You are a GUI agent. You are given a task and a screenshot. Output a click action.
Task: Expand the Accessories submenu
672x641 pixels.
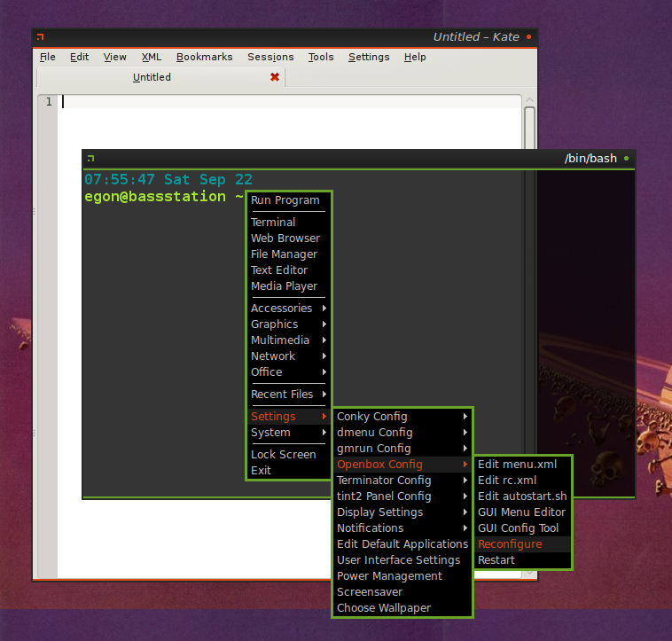pyautogui.click(x=288, y=308)
